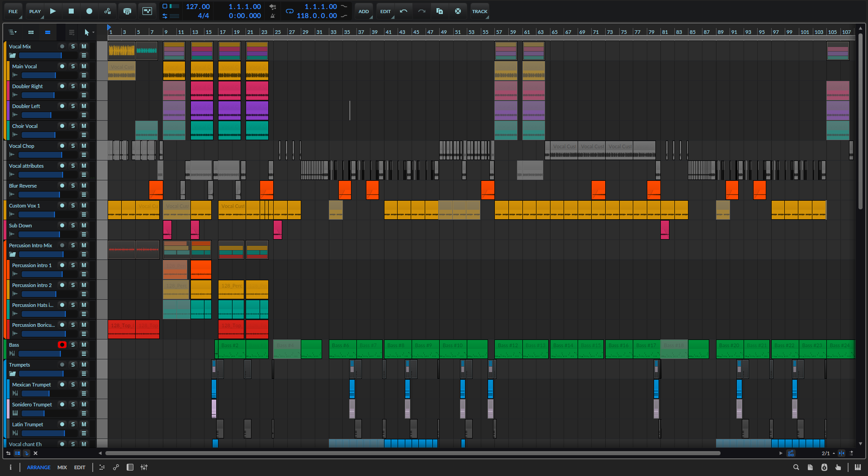
Task: Open automation lanes for Custom Vox 1
Action: coord(84,215)
